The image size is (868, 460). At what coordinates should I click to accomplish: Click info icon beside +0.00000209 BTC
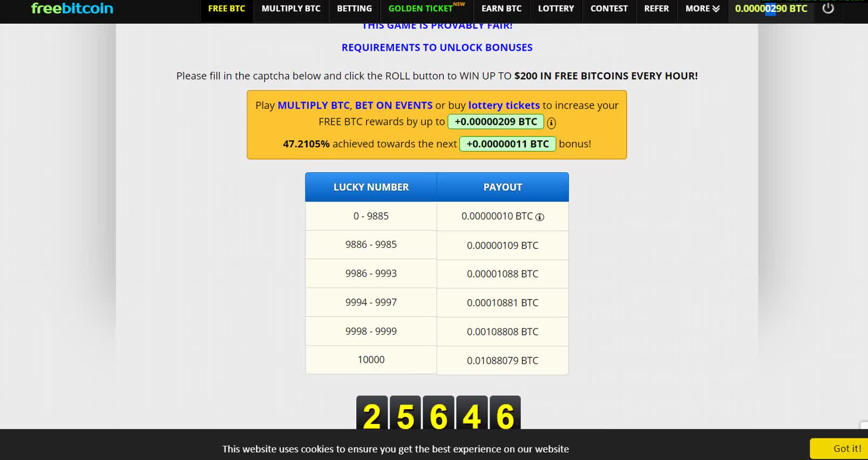click(551, 123)
